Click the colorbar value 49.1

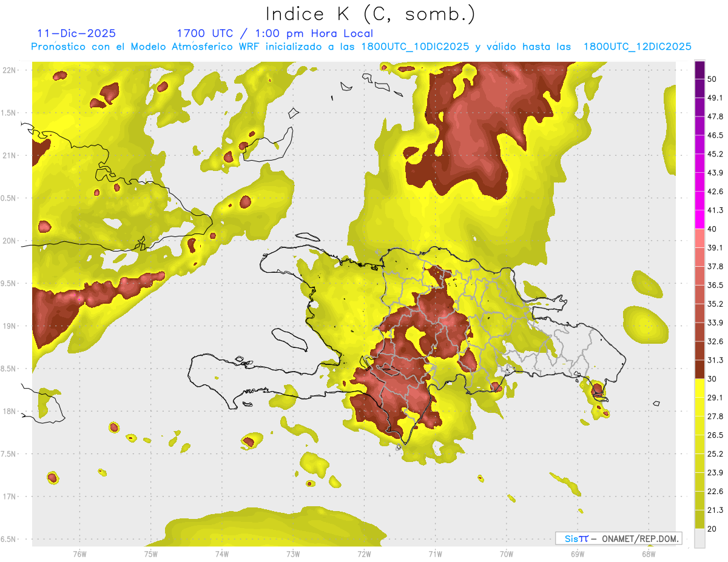coord(715,98)
